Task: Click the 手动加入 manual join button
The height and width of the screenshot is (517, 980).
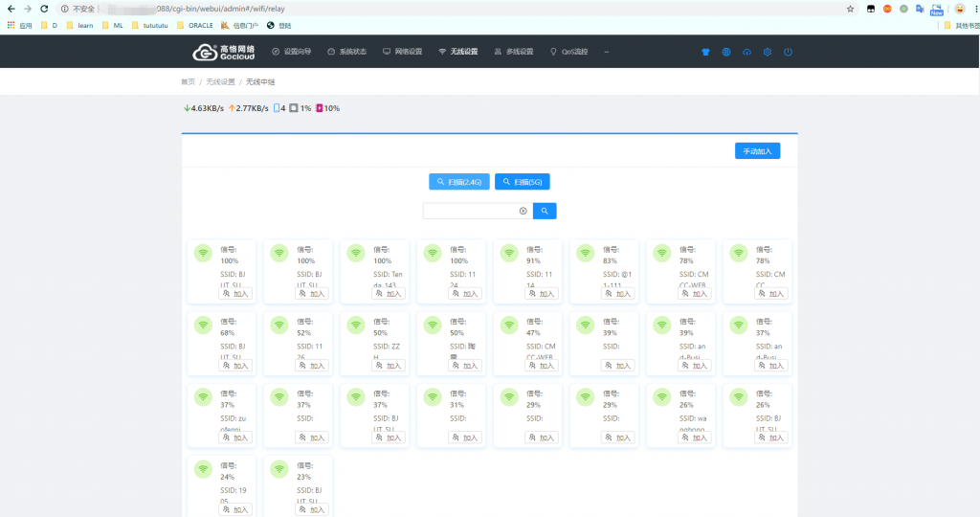Action: coord(758,151)
